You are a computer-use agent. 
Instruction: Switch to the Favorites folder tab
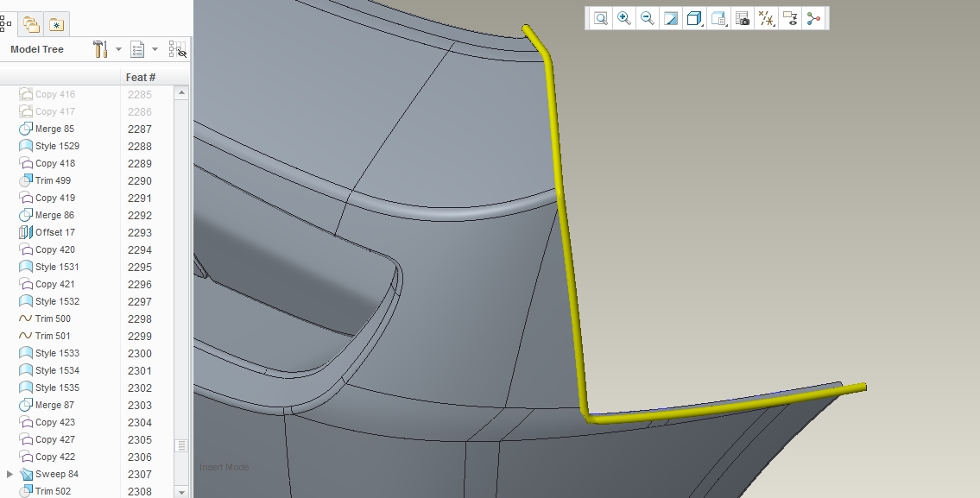56,24
